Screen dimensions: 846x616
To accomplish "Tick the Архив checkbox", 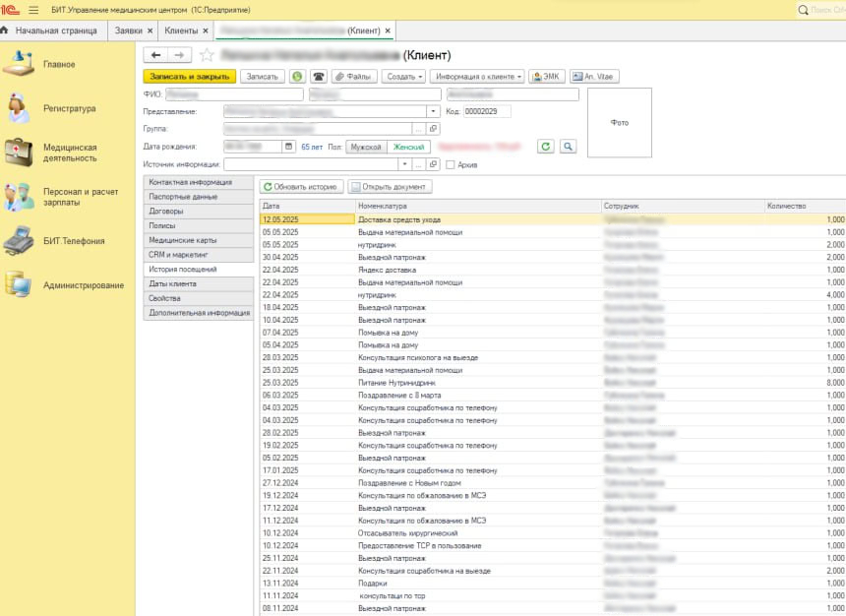I will (451, 164).
